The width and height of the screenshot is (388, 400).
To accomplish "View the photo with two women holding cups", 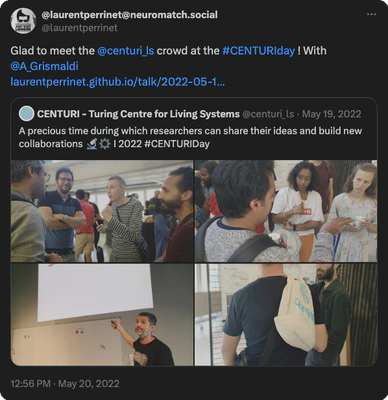I will [286, 211].
